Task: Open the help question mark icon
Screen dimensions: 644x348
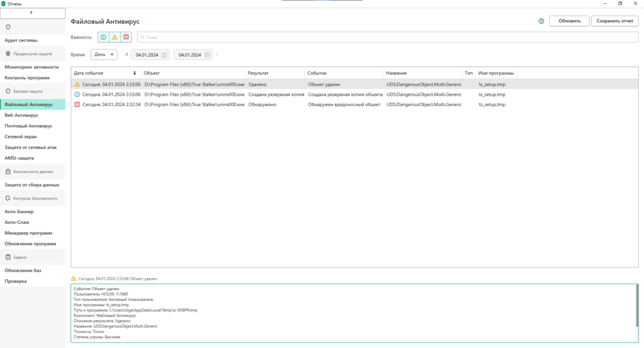Action: 542,21
